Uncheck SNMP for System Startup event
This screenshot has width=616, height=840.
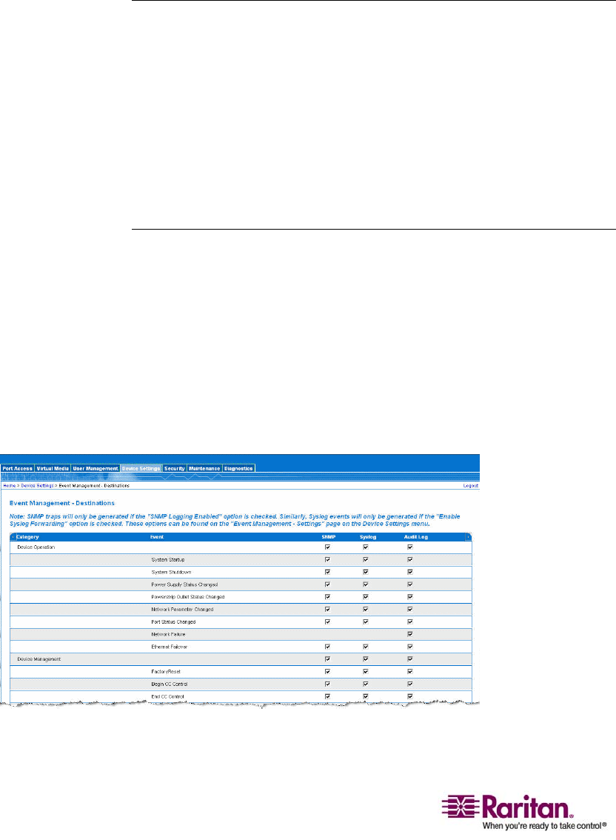click(327, 559)
